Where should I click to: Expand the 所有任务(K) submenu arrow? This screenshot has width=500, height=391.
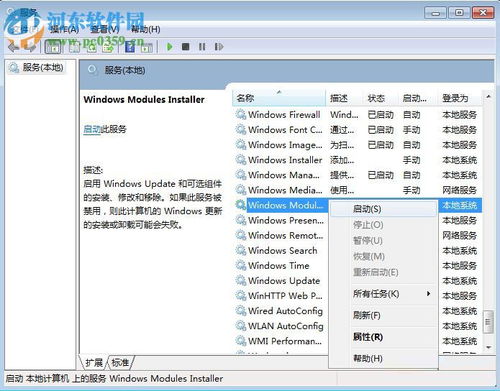(x=428, y=294)
